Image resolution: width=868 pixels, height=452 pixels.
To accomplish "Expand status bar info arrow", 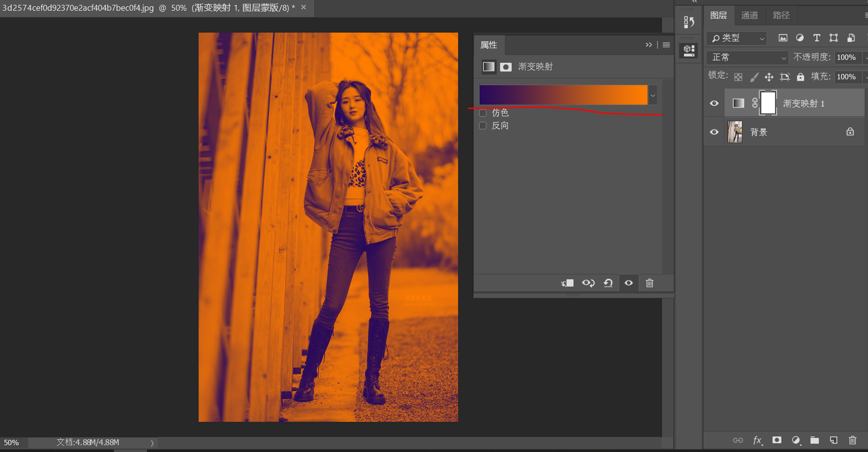I will [x=152, y=443].
